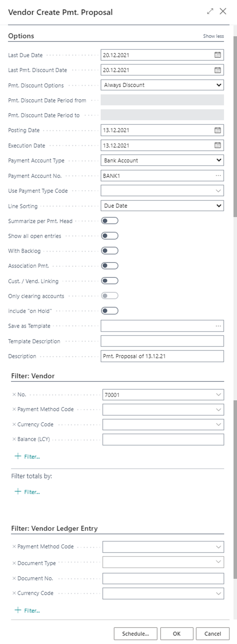237x644 pixels.
Task: Click the OK button
Action: coord(177,634)
